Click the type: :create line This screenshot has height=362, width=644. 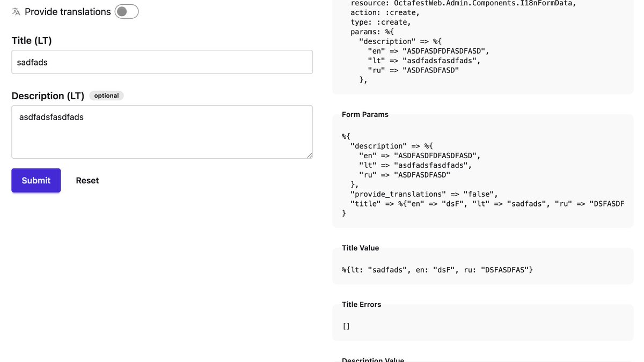[380, 22]
